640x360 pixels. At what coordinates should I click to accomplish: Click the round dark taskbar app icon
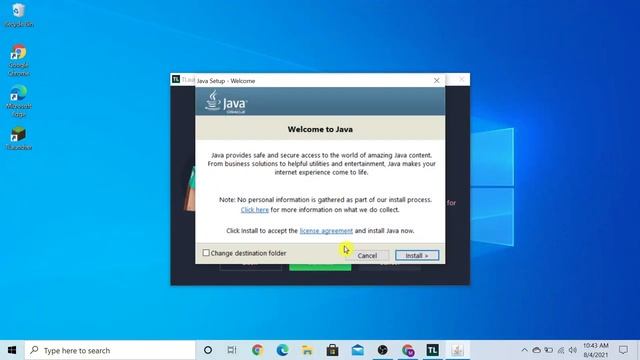tap(382, 350)
